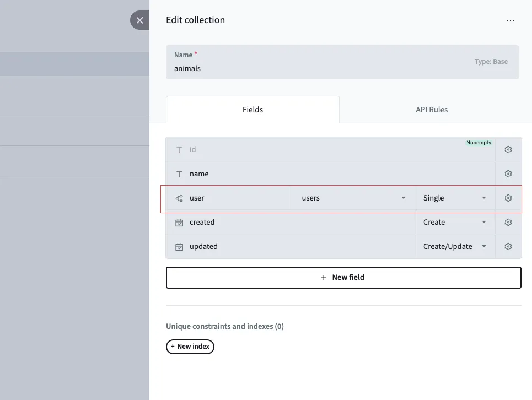
Task: Open the users collection dropdown
Action: pos(353,198)
